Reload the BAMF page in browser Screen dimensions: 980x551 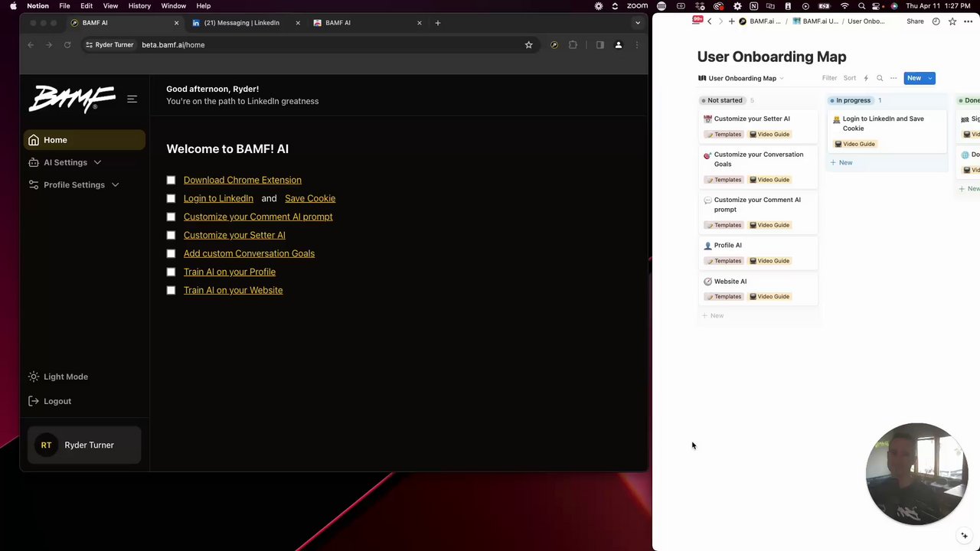(67, 45)
